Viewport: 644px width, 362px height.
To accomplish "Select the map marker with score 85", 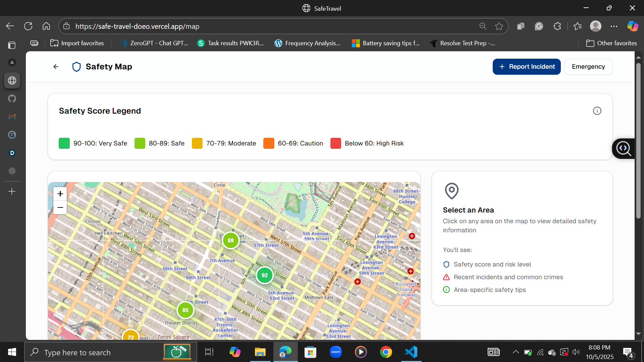I will click(185, 310).
